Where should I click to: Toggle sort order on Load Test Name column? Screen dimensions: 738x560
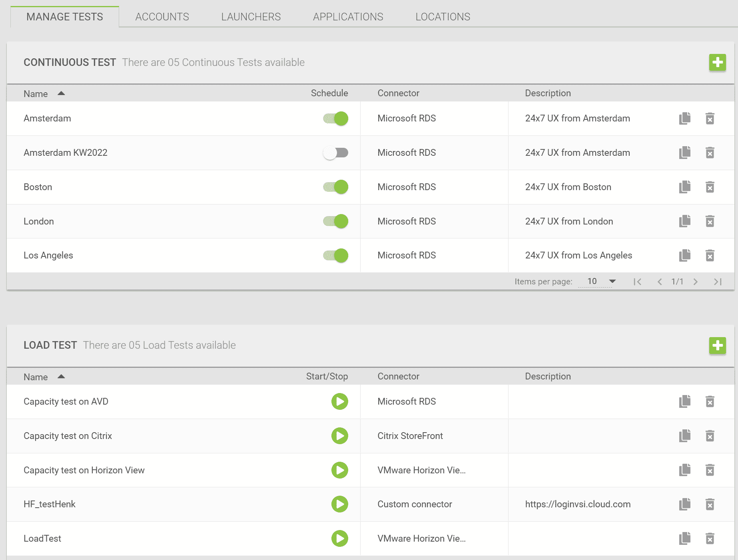(x=44, y=376)
